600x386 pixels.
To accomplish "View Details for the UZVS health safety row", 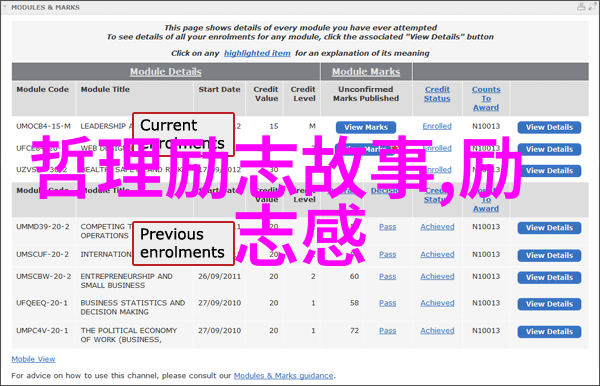I will pyautogui.click(x=549, y=171).
